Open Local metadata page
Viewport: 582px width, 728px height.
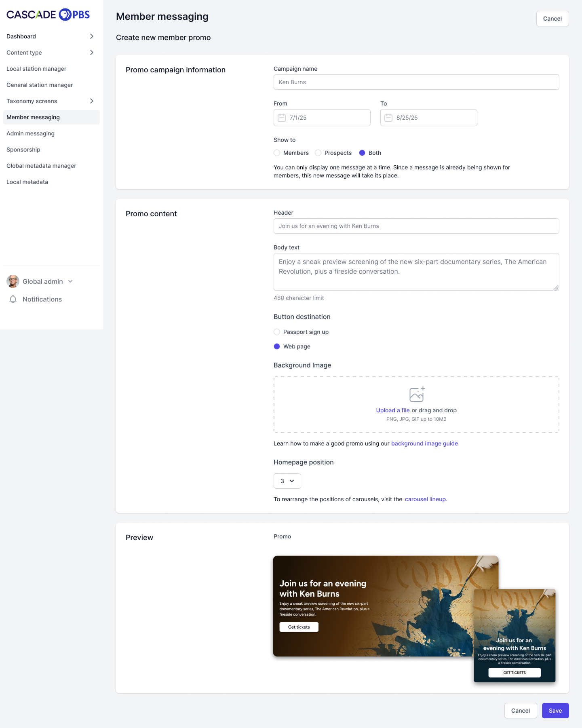[x=27, y=182]
